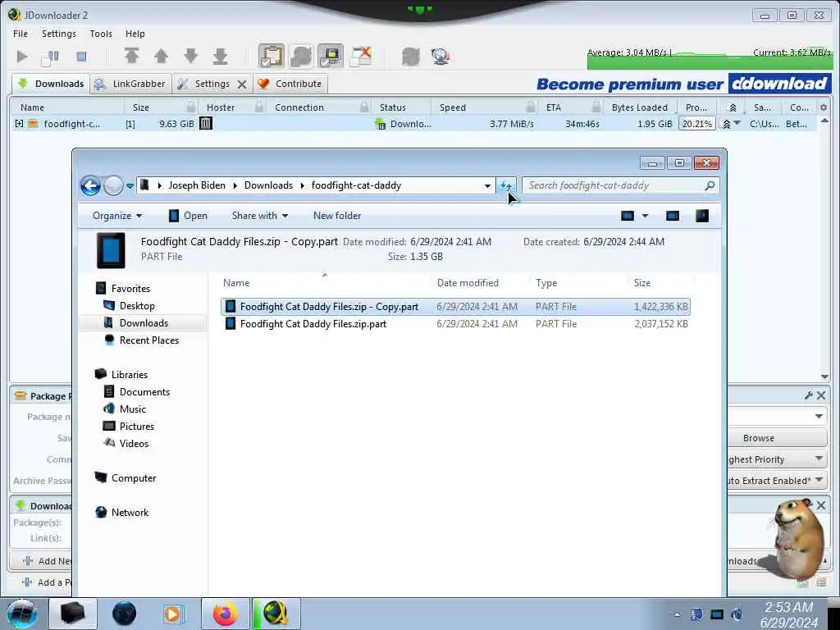
Task: Open Documents library in the sidebar
Action: pos(144,391)
